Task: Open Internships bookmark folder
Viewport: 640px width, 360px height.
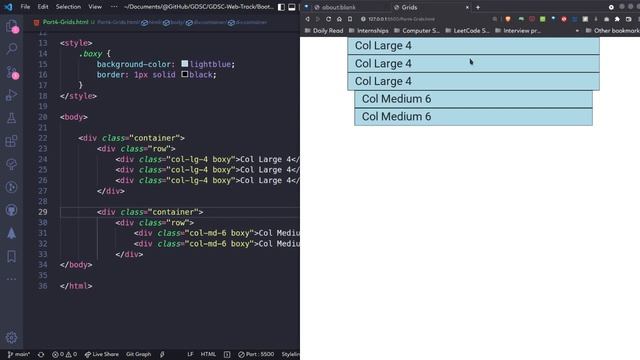Action: (369, 31)
